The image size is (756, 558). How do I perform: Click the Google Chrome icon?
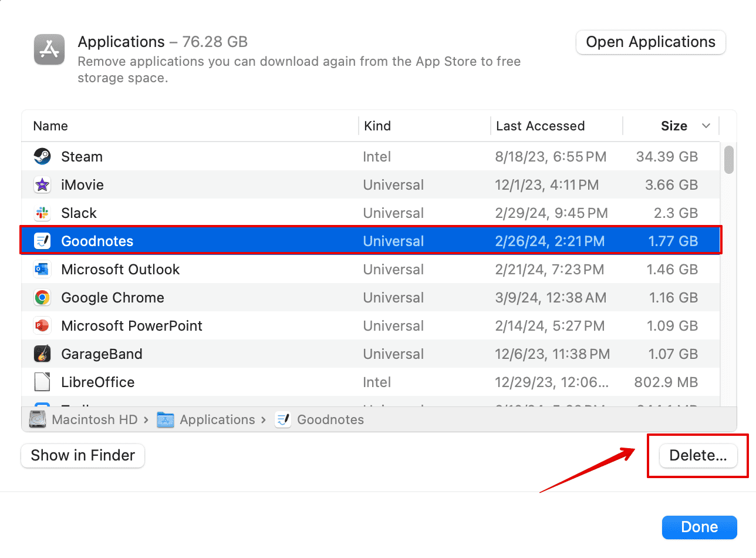point(42,298)
